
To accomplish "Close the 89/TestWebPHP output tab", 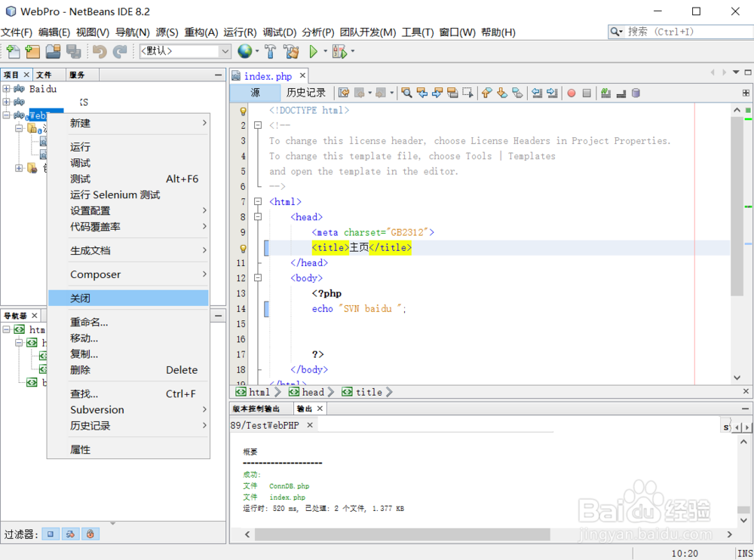I will point(310,425).
